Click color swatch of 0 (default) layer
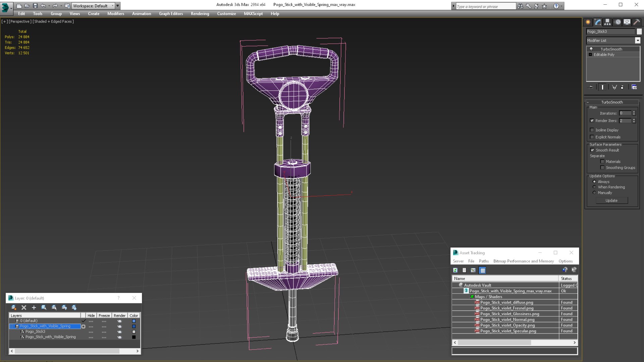Image resolution: width=644 pixels, height=362 pixels. (x=134, y=321)
